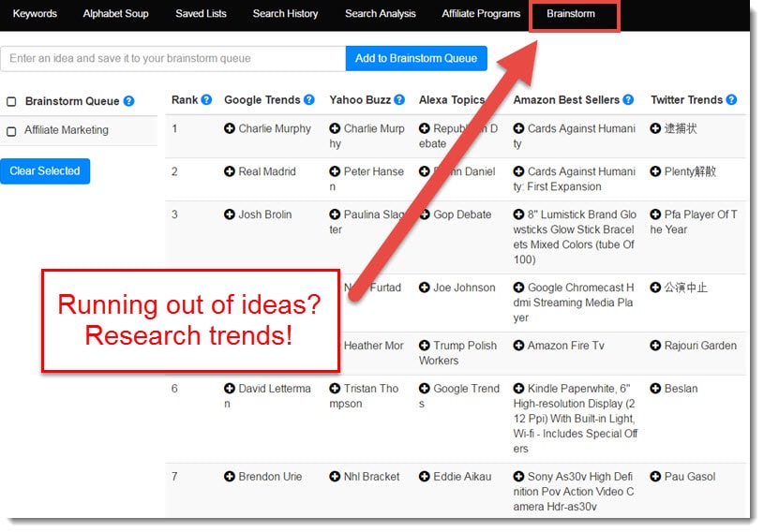The image size is (764, 532).
Task: Add Sony As30v camera with plus icon
Action: 518,476
